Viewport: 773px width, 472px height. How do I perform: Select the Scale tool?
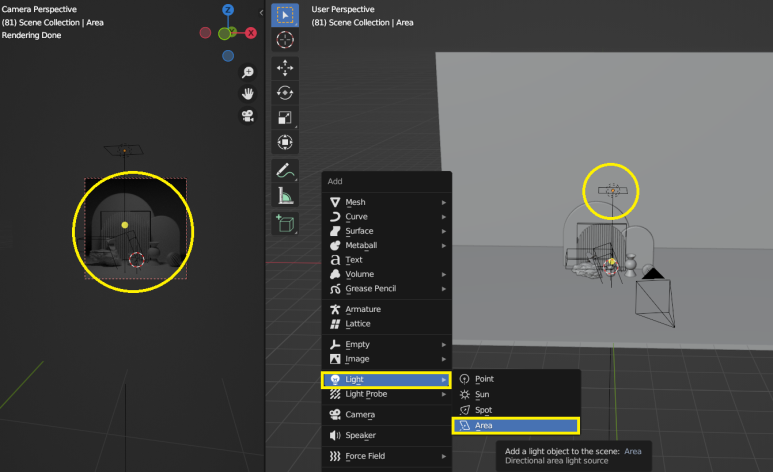285,117
